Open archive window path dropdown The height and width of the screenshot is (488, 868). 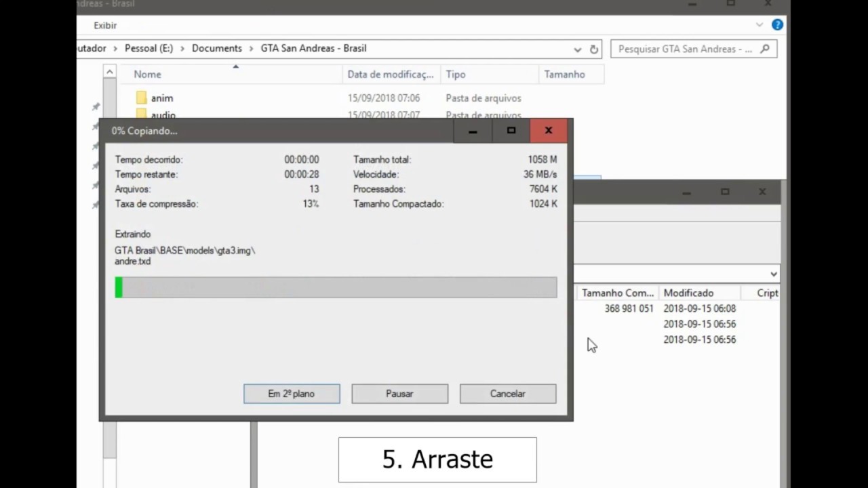(x=774, y=274)
